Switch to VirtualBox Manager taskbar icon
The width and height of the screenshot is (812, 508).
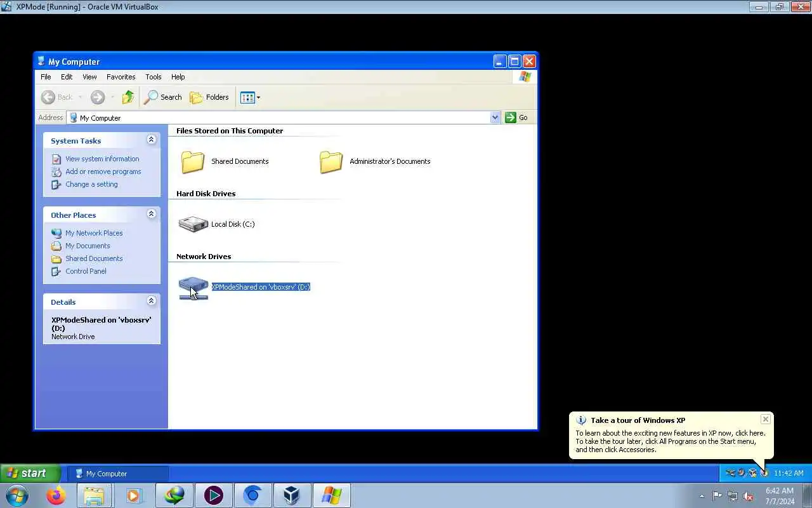click(292, 495)
